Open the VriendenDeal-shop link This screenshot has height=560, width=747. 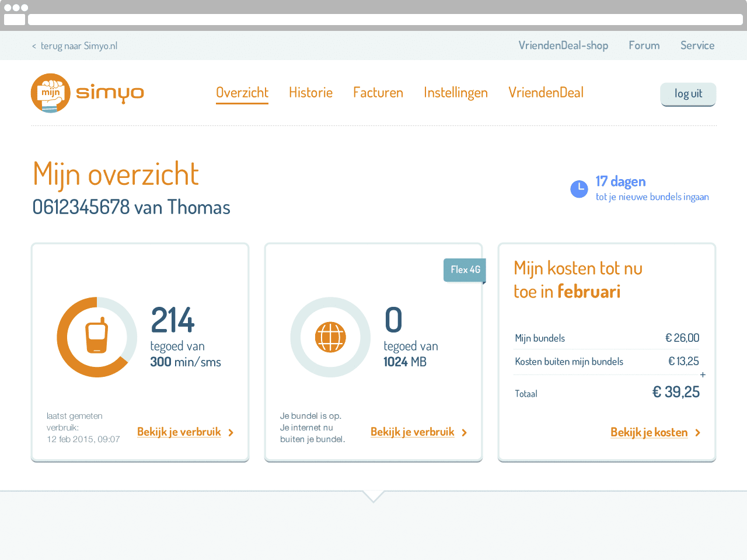point(563,45)
